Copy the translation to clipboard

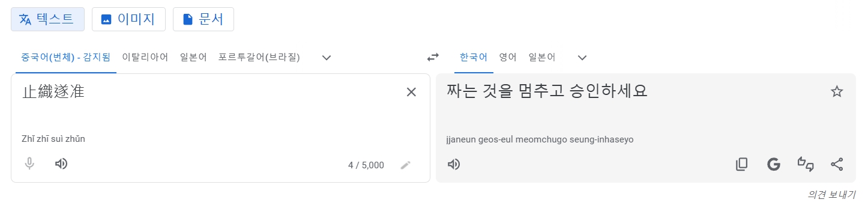pos(742,164)
